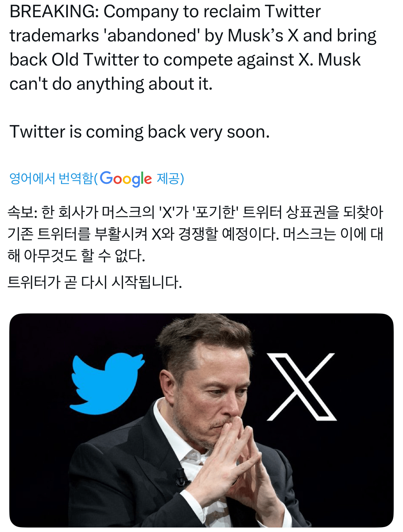Screen dimensions: 403x532
Task: Click the colorful Google logo
Action: pyautogui.click(x=126, y=179)
